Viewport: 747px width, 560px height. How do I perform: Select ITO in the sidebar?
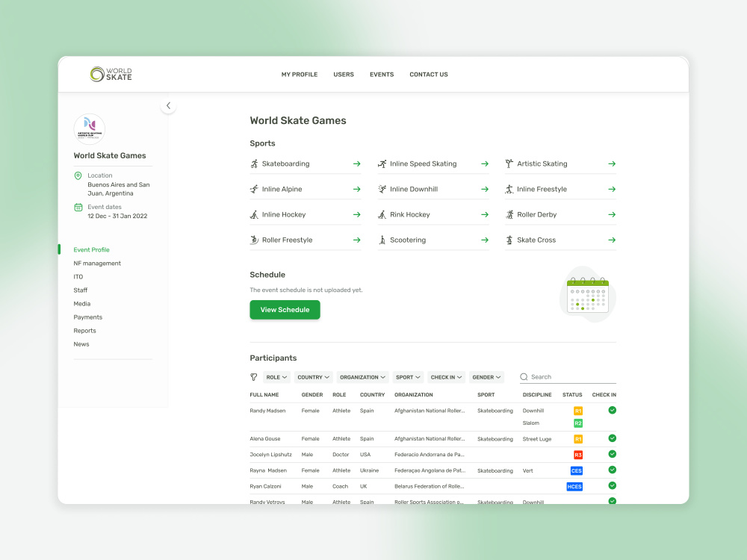tap(78, 277)
